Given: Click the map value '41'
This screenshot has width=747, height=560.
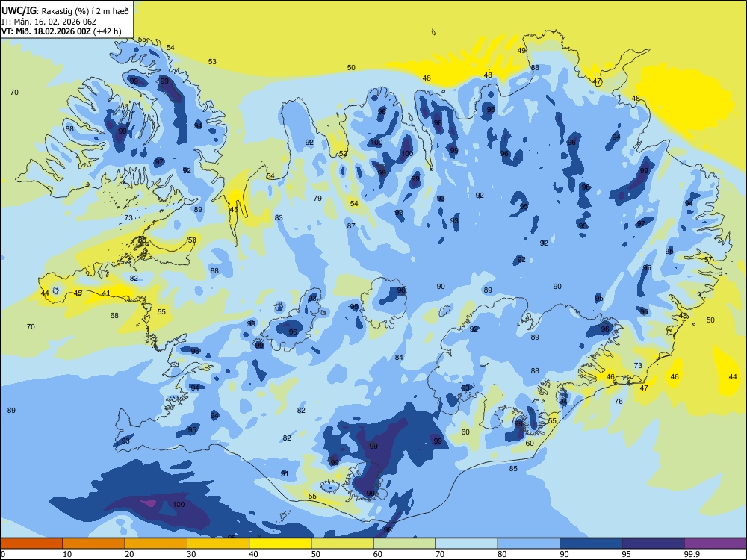Looking at the screenshot, I should pyautogui.click(x=106, y=293).
